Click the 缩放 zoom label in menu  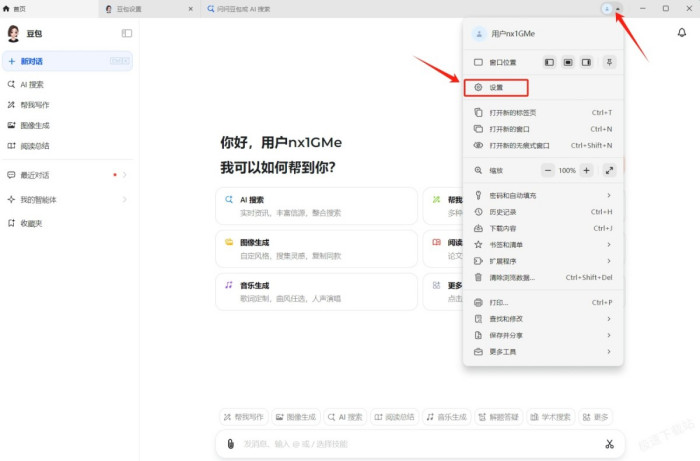496,170
